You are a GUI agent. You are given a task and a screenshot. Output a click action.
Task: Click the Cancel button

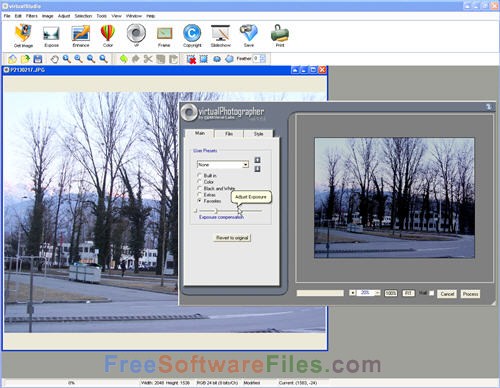[447, 294]
